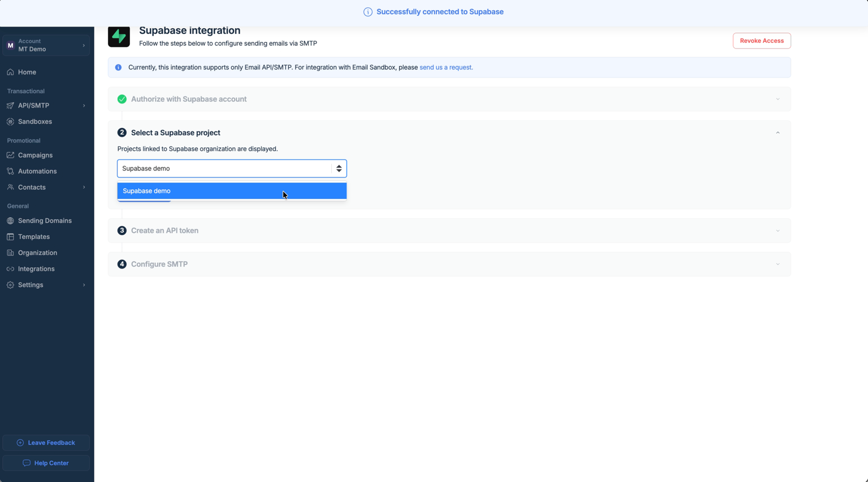Screen dimensions: 868x482
Task: Expand the API/SMTP submenu
Action: click(x=84, y=106)
